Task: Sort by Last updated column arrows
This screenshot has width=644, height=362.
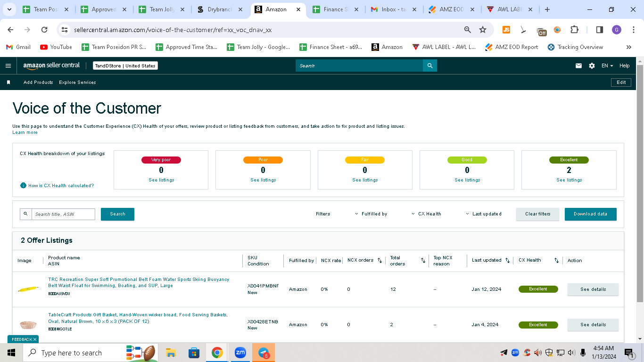Action: (x=507, y=260)
